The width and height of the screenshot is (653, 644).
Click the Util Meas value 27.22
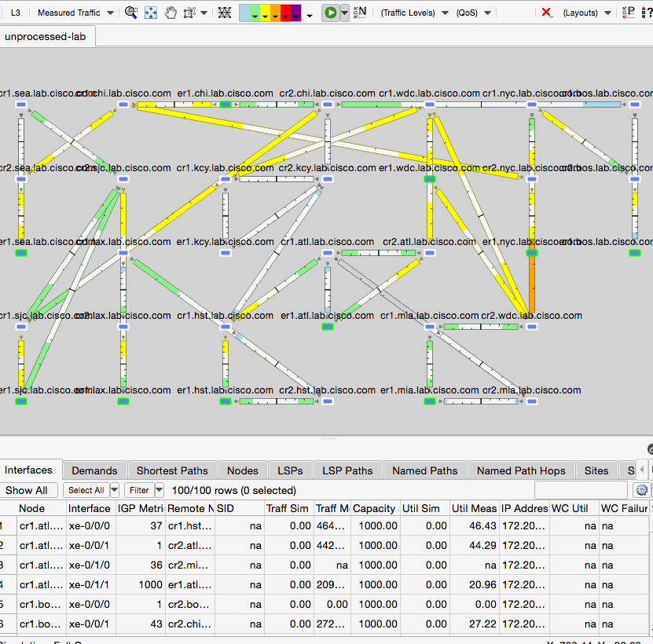click(x=475, y=624)
